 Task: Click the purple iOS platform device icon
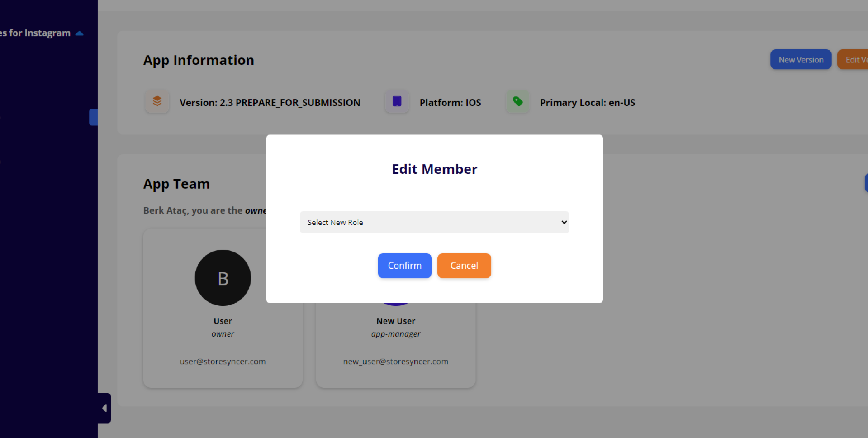click(x=397, y=101)
